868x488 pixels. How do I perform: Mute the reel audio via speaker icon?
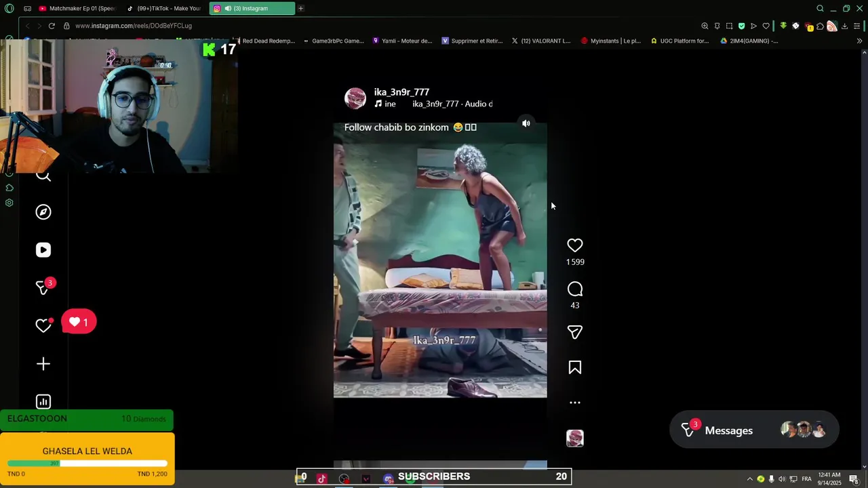coord(526,123)
